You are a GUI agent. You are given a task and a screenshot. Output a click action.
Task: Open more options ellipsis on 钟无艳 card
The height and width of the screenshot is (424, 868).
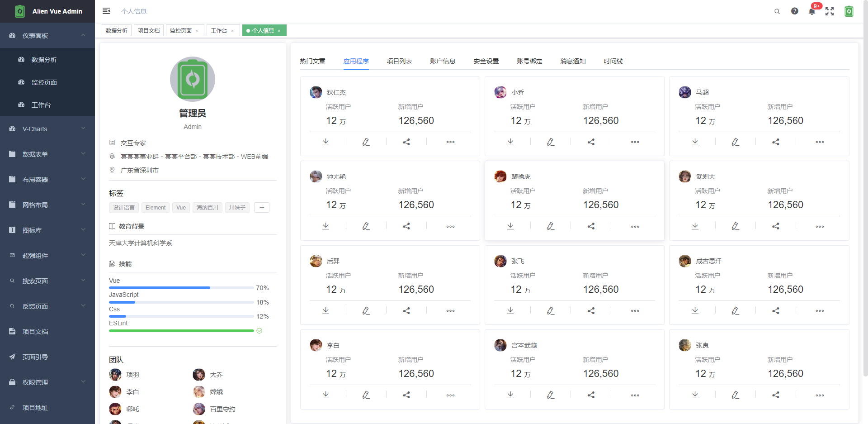click(451, 226)
